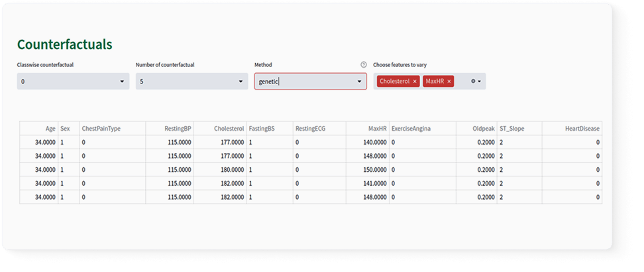Viewport: 644px width, 272px height.
Task: Click the HeartDisease column header
Action: (572, 129)
